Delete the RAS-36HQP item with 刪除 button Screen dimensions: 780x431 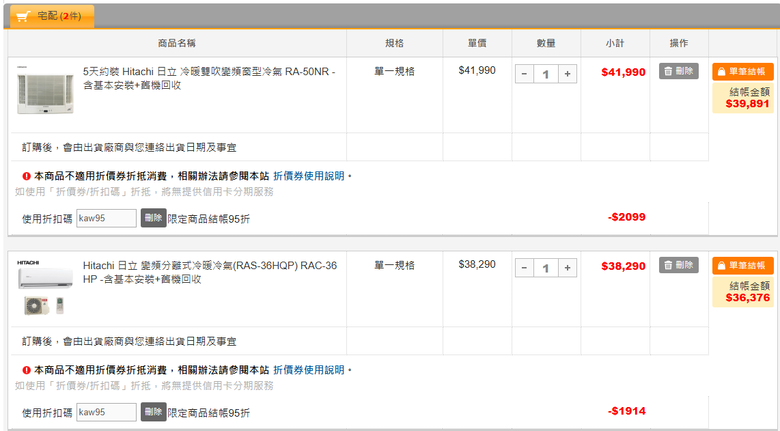click(x=679, y=265)
